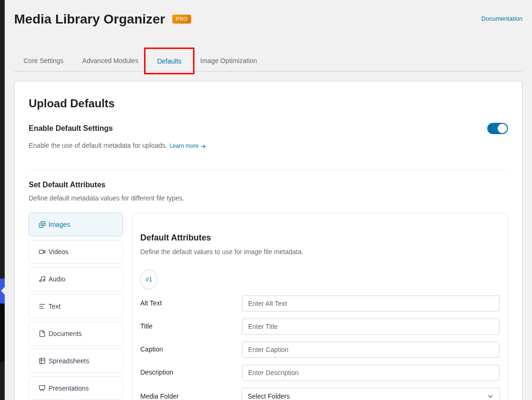Switch to the Image Optimization tab
Screen dimensions: 532x400
point(228,61)
